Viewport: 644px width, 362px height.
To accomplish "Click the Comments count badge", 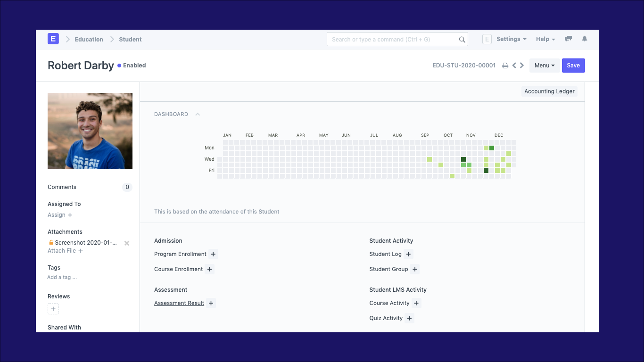I will [x=127, y=187].
